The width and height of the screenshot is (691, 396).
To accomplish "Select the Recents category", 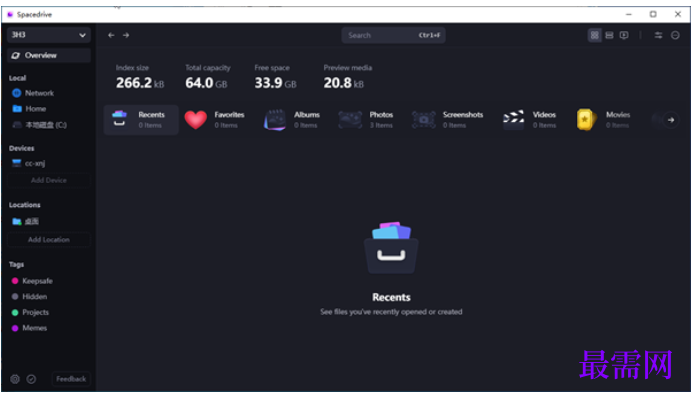I will click(x=141, y=119).
